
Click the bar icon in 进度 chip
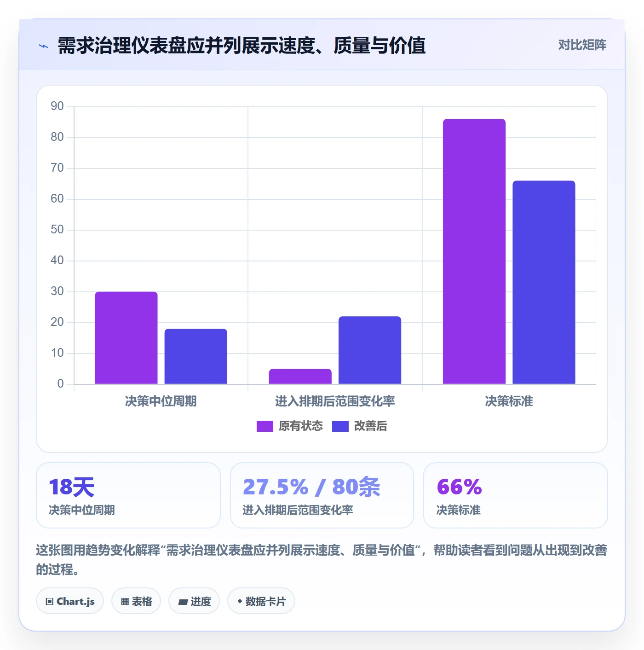(183, 602)
